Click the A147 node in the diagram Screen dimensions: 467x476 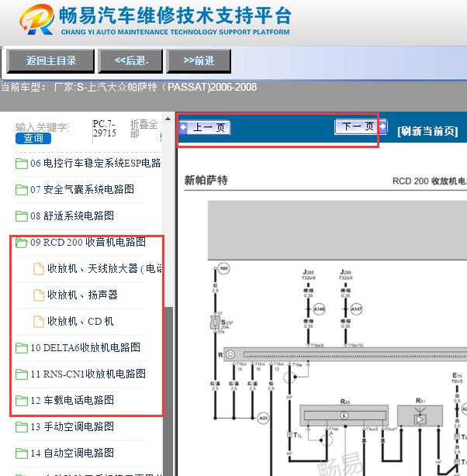(356, 309)
